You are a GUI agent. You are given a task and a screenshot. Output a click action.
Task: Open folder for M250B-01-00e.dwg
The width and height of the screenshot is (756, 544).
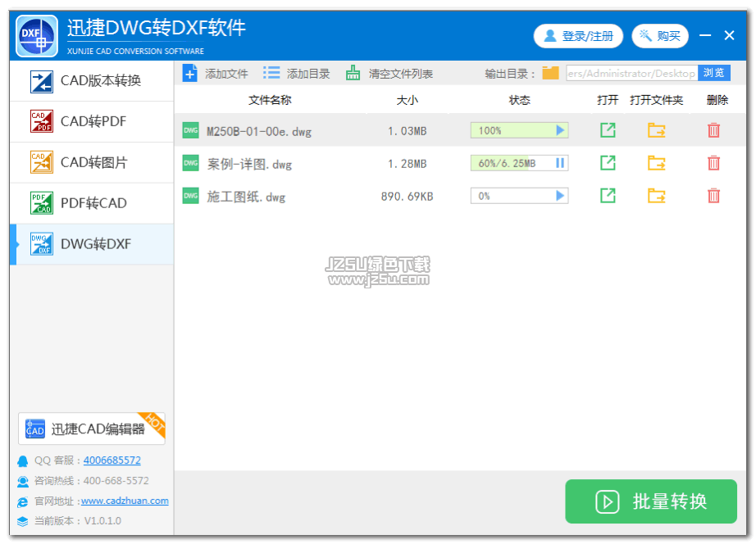click(x=657, y=130)
